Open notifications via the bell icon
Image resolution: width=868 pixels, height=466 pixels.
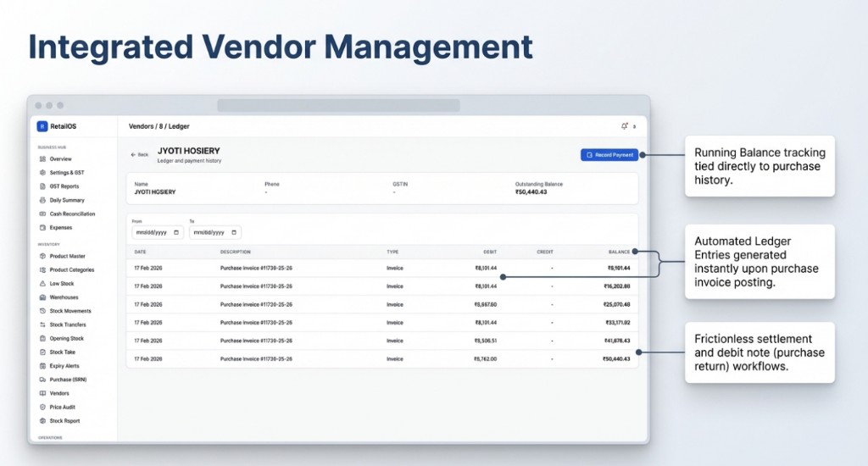coord(625,126)
